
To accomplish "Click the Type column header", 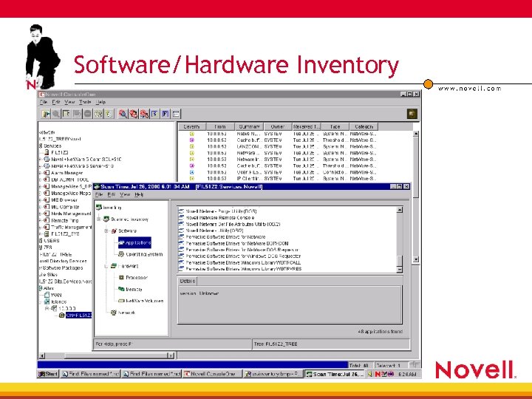I will coord(335,126).
